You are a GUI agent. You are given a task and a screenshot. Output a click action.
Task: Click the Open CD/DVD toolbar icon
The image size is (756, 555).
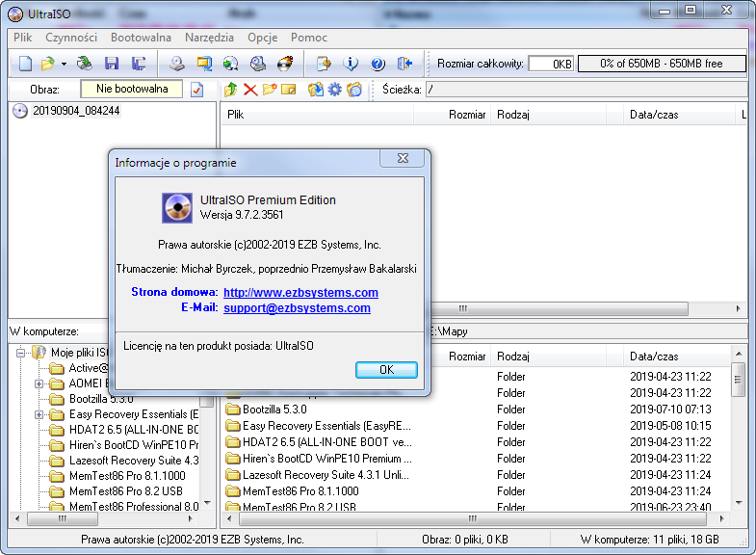[x=85, y=64]
